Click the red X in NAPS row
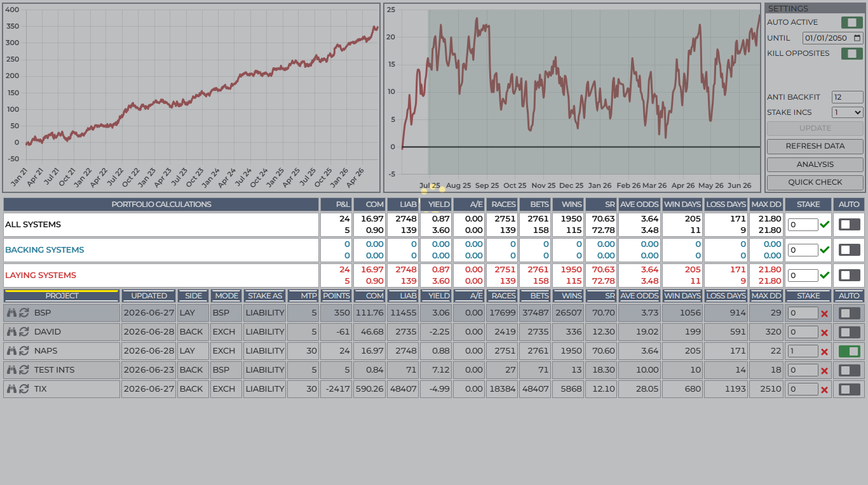Viewport: 868px width, 485px height. pos(824,352)
